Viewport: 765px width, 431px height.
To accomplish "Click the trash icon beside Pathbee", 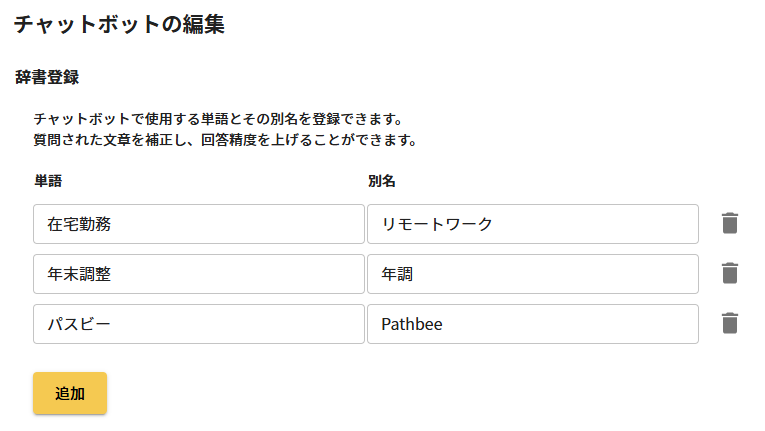I will (730, 323).
